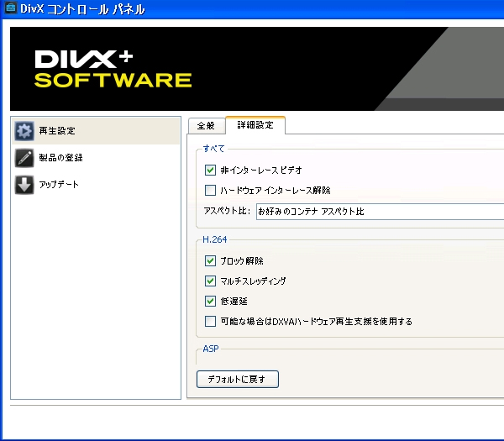The image size is (504, 441).
Task: Click the デフォルトに戻す button
Action: tap(238, 380)
